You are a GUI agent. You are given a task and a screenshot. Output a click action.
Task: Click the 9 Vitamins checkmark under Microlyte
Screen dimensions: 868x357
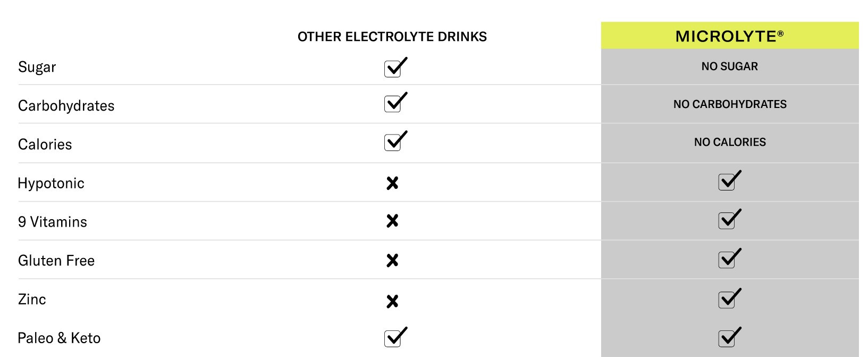(728, 219)
